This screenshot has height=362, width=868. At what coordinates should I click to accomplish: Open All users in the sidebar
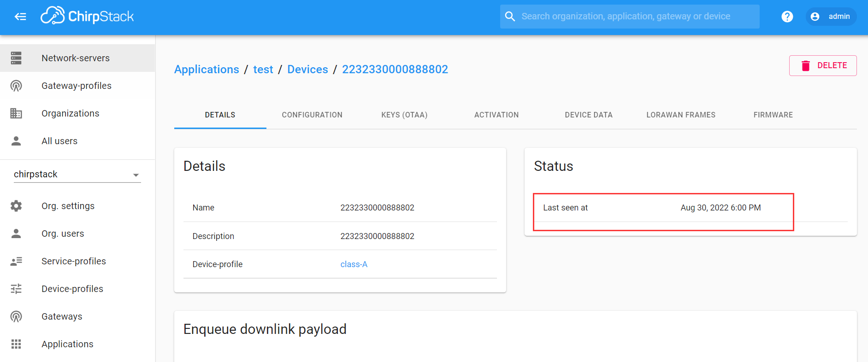pyautogui.click(x=59, y=141)
